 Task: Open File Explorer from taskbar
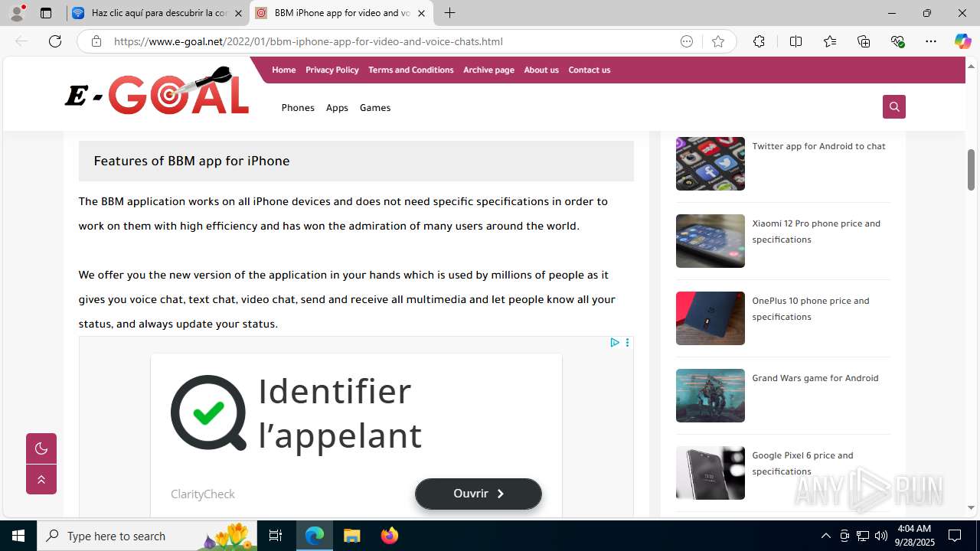point(351,536)
